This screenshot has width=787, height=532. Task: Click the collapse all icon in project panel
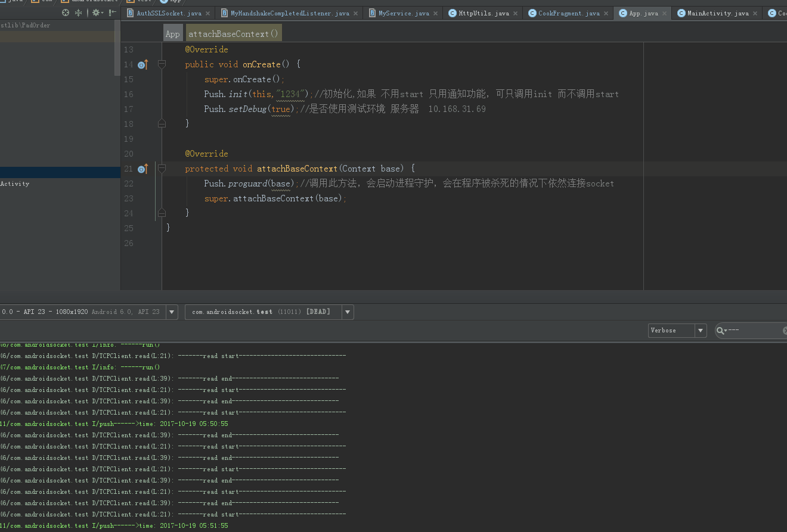tap(78, 13)
